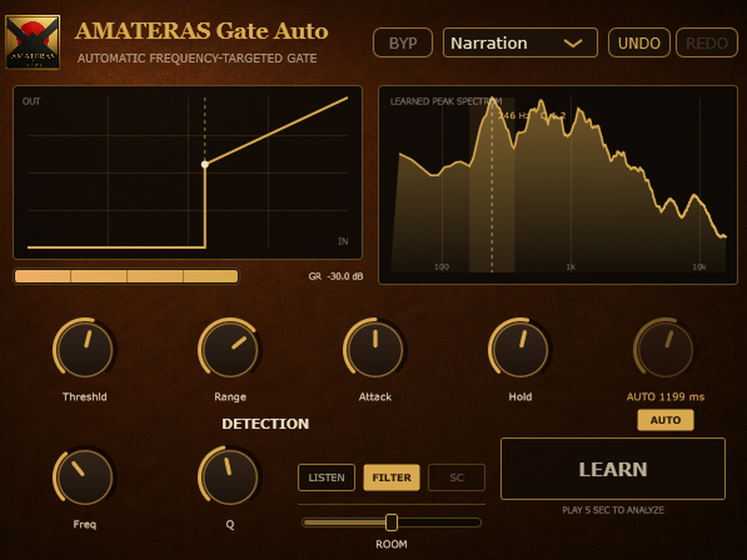The image size is (747, 560).
Task: Click the PLAY 5 SEC TO ANALYZE text
Action: tap(613, 510)
